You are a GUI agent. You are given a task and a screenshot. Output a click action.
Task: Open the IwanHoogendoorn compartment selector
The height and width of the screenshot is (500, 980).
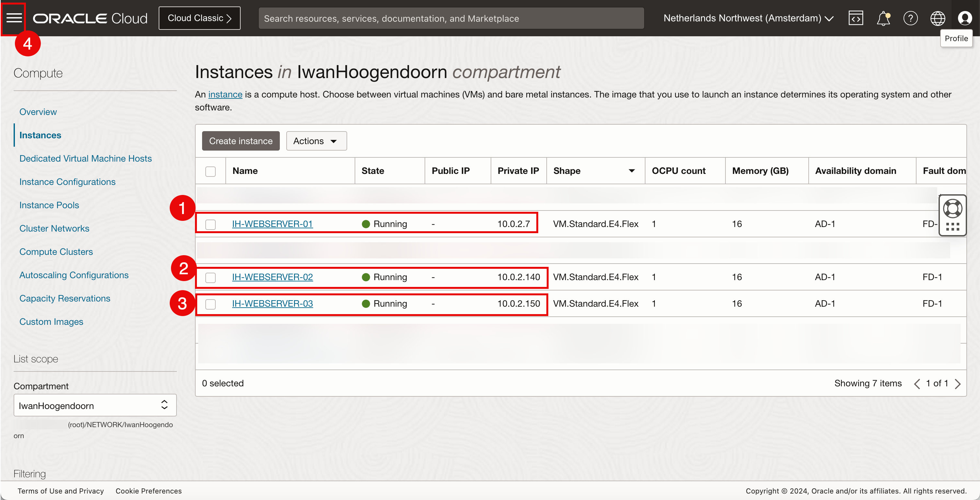(95, 405)
